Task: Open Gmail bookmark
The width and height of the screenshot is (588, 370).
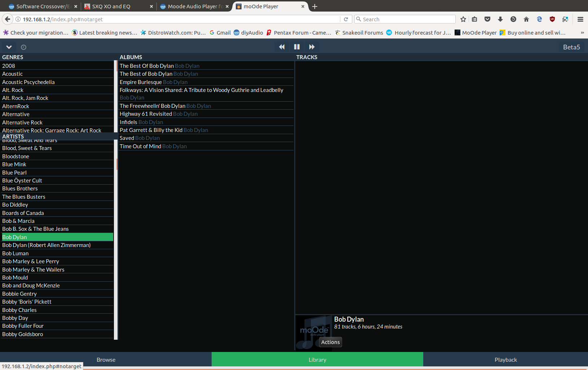Action: tap(220, 32)
